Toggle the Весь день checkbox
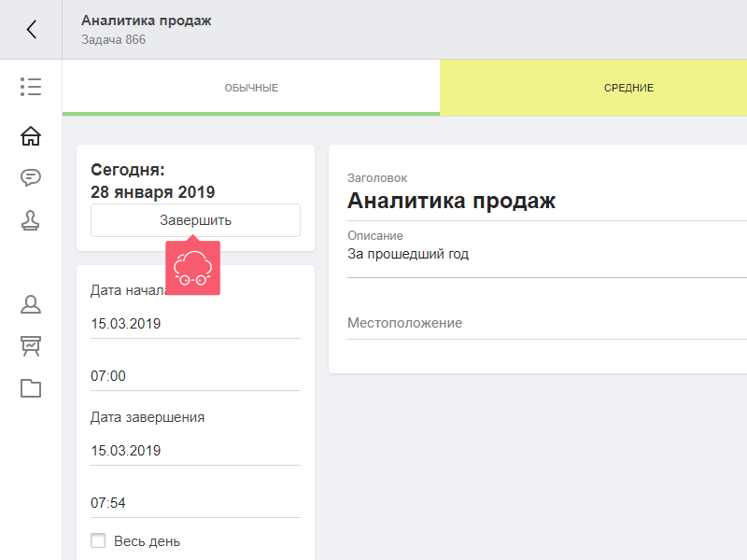The height and width of the screenshot is (560, 747). [x=98, y=540]
